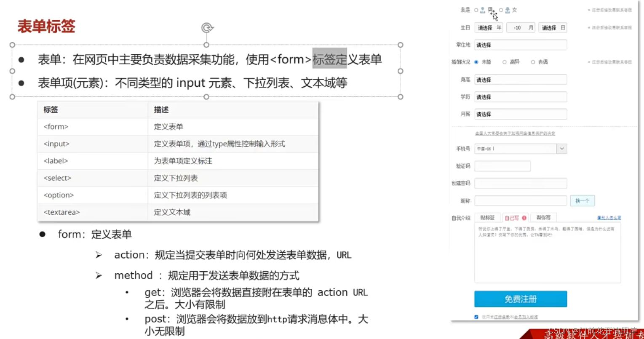The height and width of the screenshot is (339, 644).
Task: Toggle the agreement checkbox below 免费注册
Action: point(476,317)
